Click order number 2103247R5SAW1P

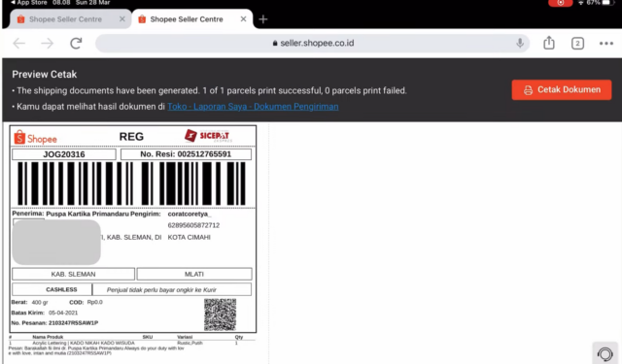click(73, 323)
